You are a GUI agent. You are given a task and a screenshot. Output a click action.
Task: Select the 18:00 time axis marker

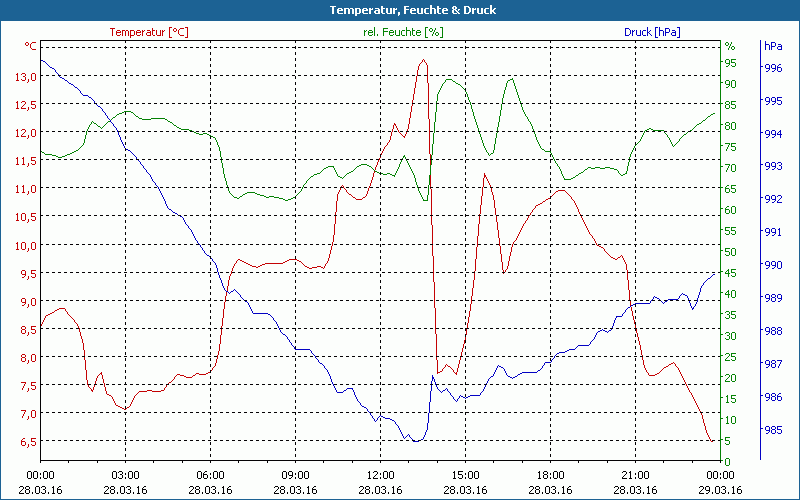[550, 475]
